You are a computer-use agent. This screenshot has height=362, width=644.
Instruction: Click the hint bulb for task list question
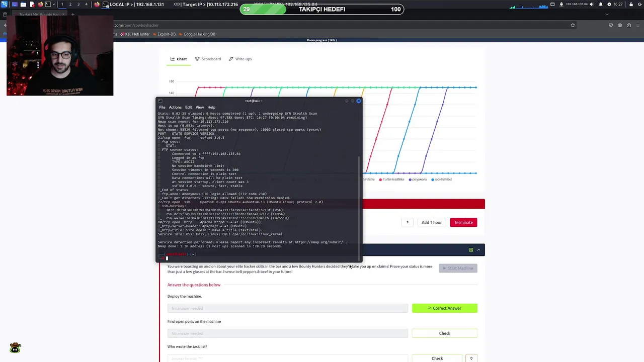click(471, 358)
